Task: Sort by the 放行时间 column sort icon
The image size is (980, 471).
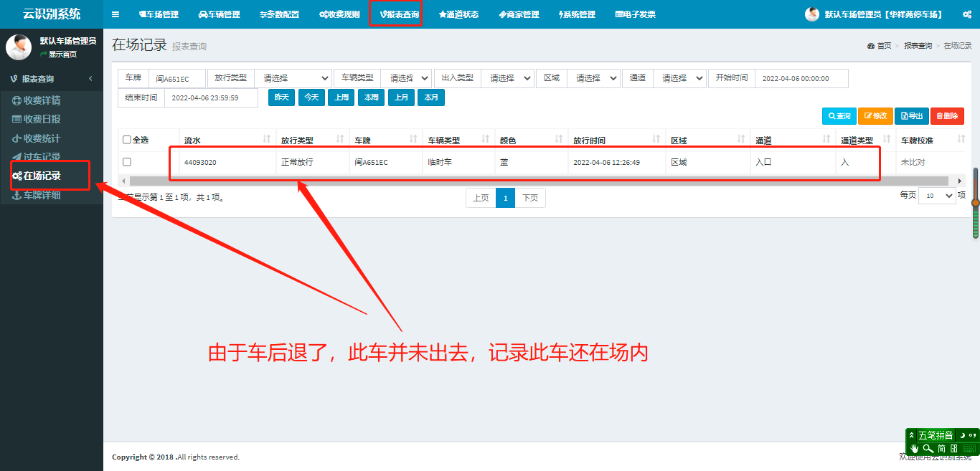Action: pos(656,139)
